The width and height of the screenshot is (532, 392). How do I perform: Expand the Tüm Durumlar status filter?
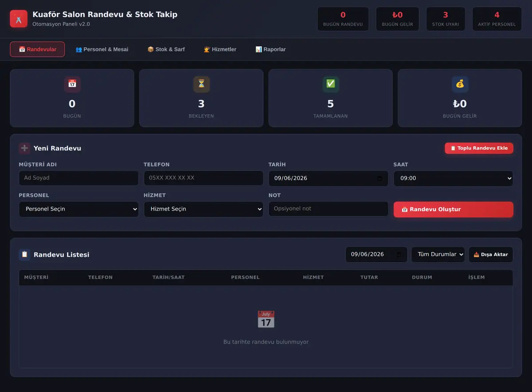[x=438, y=255]
